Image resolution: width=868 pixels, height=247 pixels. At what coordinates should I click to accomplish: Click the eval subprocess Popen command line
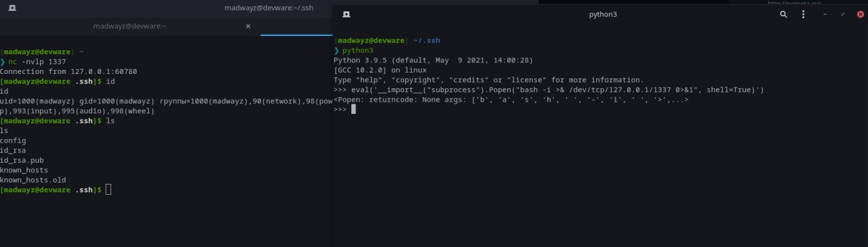pos(549,90)
